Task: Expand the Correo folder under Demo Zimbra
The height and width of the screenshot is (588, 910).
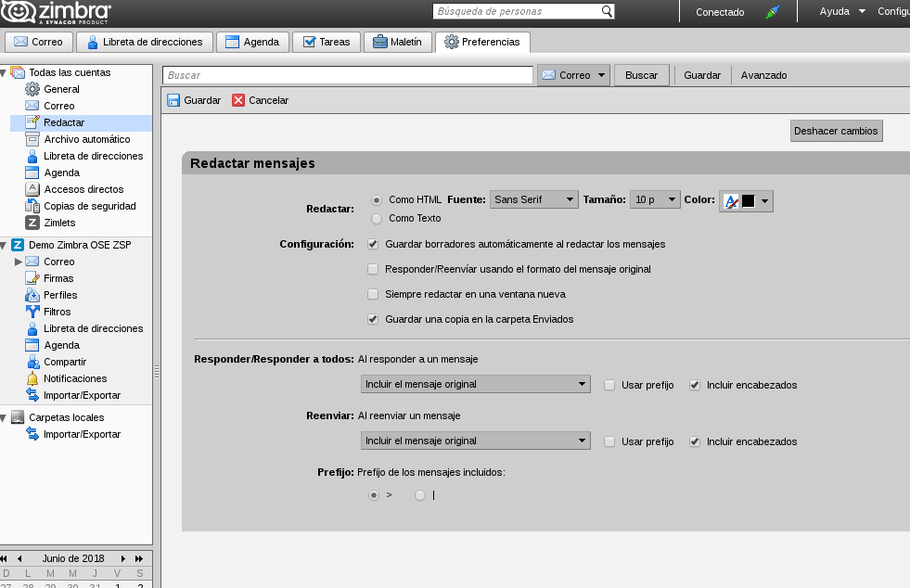Action: click(18, 262)
